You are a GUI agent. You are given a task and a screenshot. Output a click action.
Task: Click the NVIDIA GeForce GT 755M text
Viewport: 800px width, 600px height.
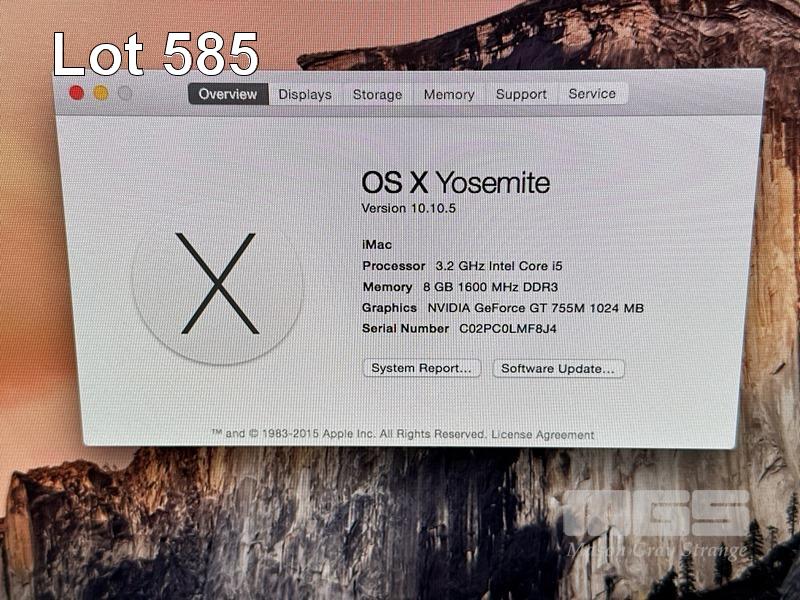click(x=535, y=307)
